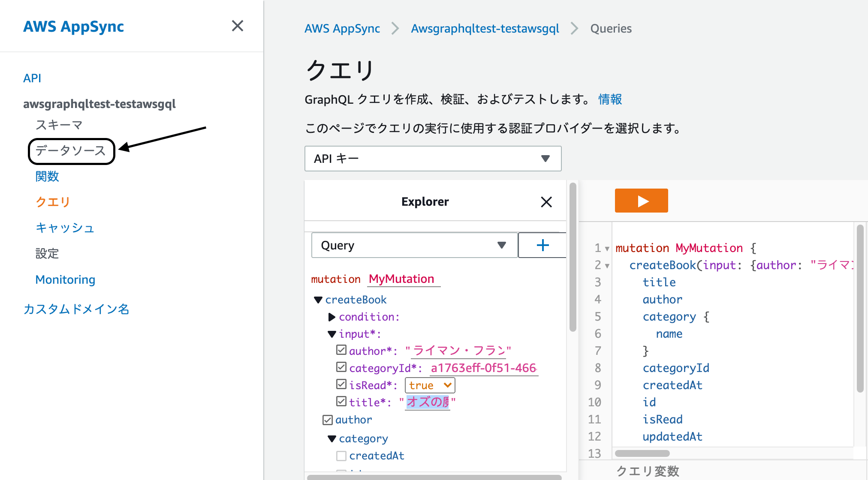
Task: Click Explorer vertical scrollbar
Action: click(x=573, y=257)
